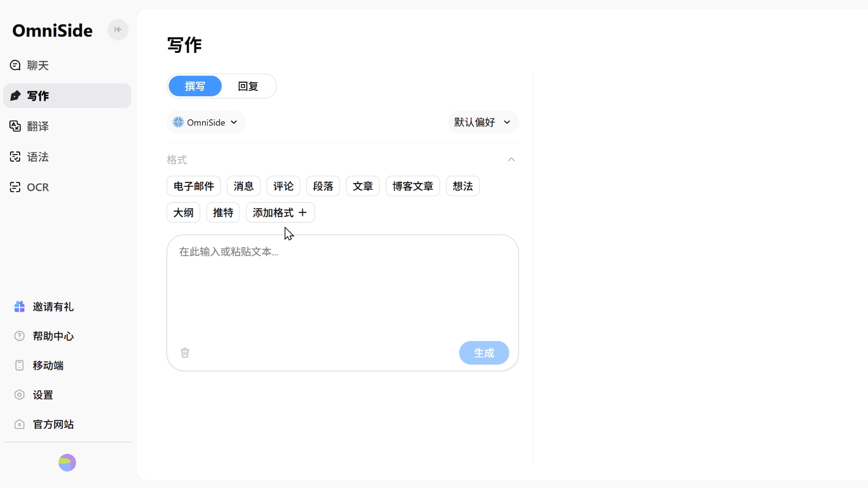The image size is (868, 488).
Task: Open the default preference (默认偏好) dropdown
Action: [x=482, y=122]
